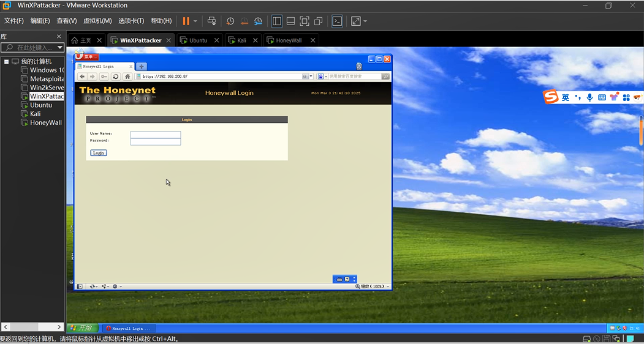Open the Opera 菜单 button
The width and height of the screenshot is (644, 344).
[x=87, y=57]
